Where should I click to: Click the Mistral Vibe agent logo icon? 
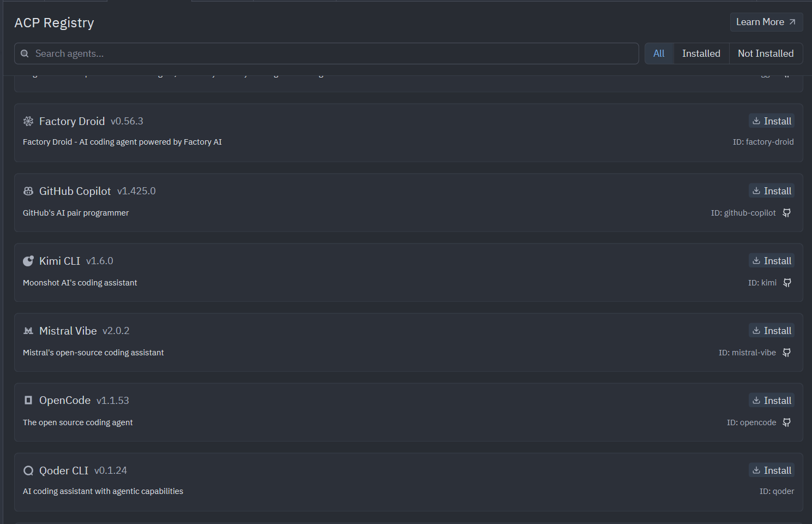point(28,331)
